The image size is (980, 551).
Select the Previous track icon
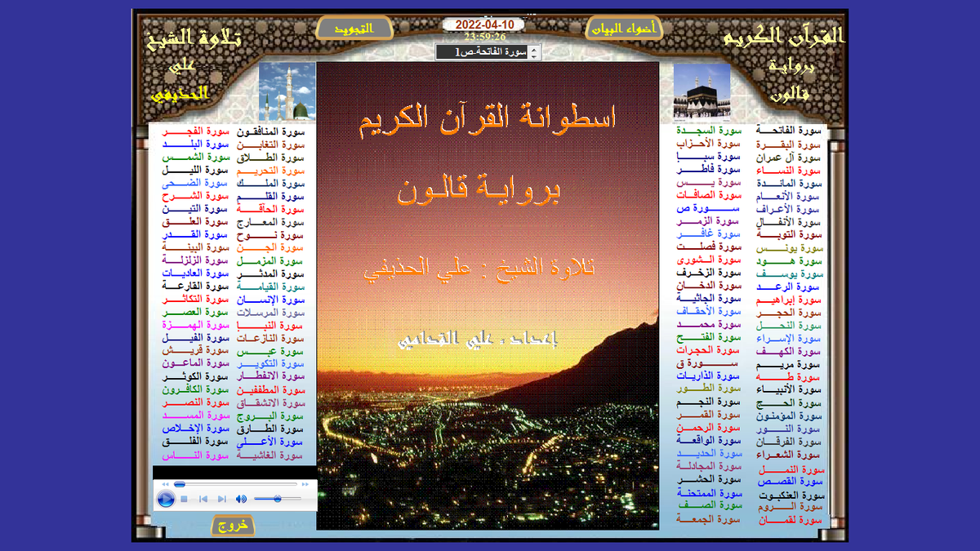pyautogui.click(x=204, y=498)
